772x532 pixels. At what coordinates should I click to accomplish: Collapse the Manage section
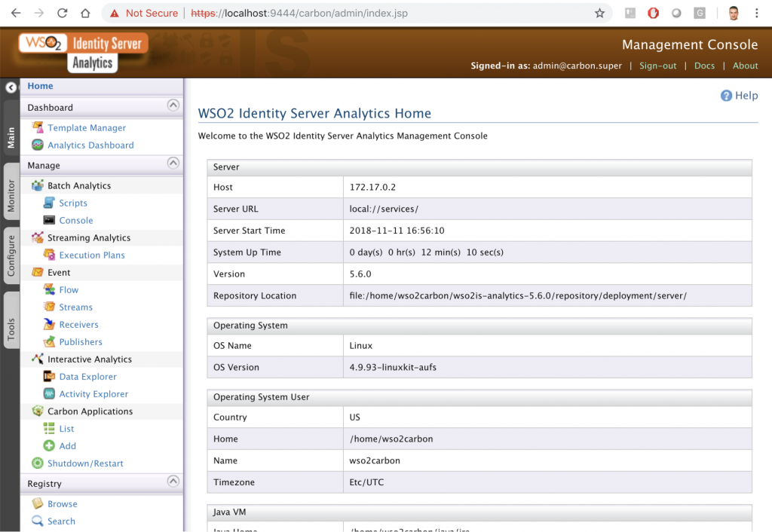coord(173,164)
